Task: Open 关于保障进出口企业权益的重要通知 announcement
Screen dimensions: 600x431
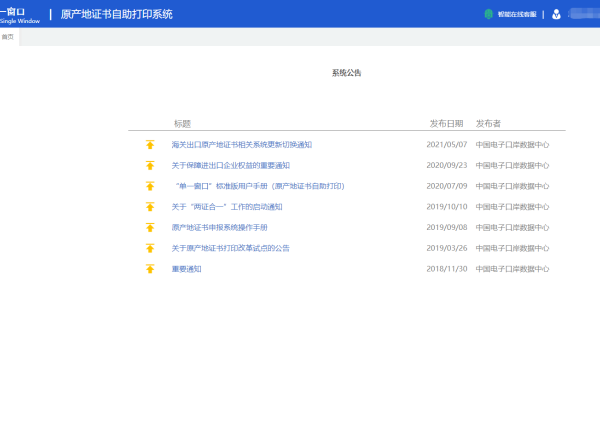Action: (231, 165)
